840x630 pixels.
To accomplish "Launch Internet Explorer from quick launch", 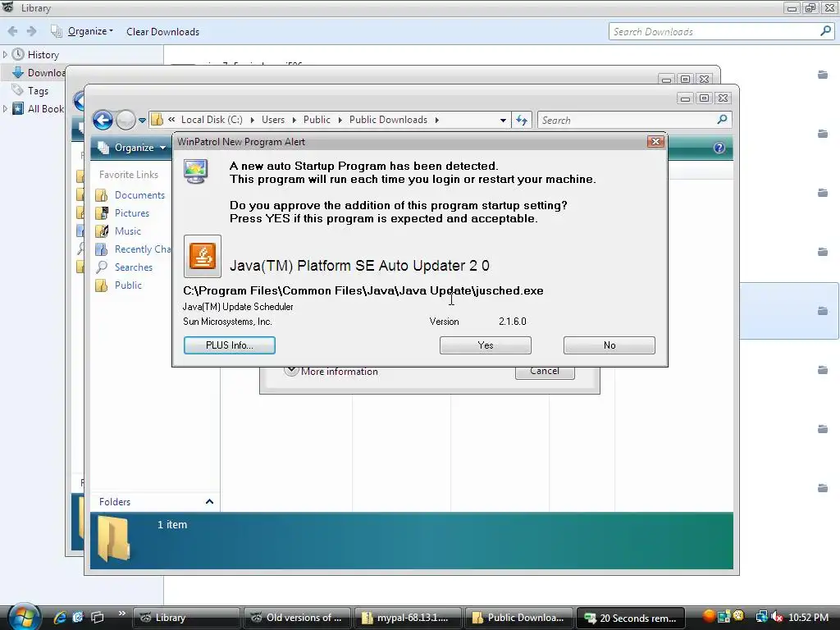I will [59, 617].
